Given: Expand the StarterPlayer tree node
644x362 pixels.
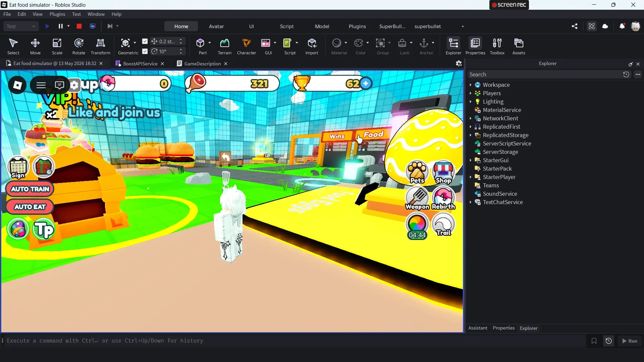Looking at the screenshot, I should click(471, 177).
